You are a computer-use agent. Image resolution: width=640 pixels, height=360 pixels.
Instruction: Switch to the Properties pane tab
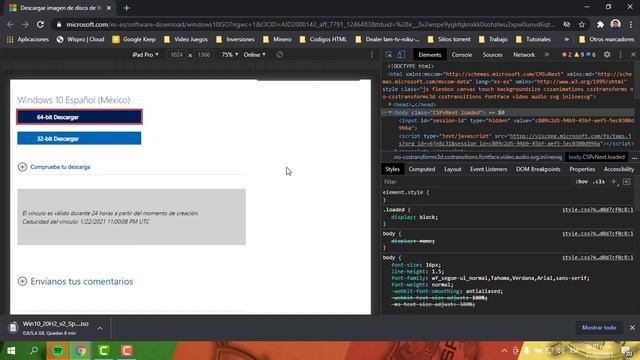(x=582, y=169)
